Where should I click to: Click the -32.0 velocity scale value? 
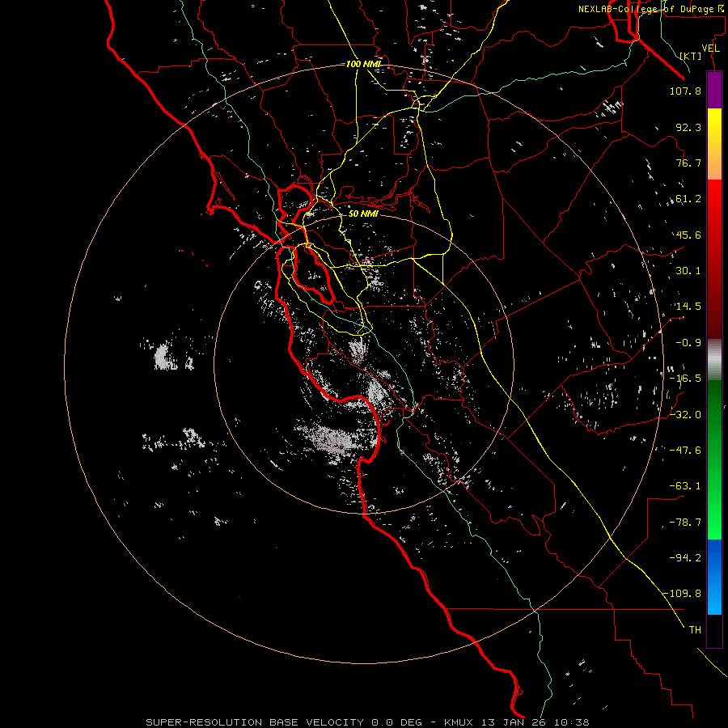tap(685, 415)
